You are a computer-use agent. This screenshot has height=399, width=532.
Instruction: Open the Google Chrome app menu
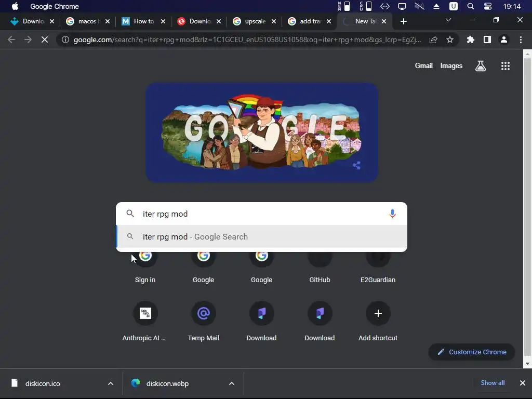[x=54, y=6]
